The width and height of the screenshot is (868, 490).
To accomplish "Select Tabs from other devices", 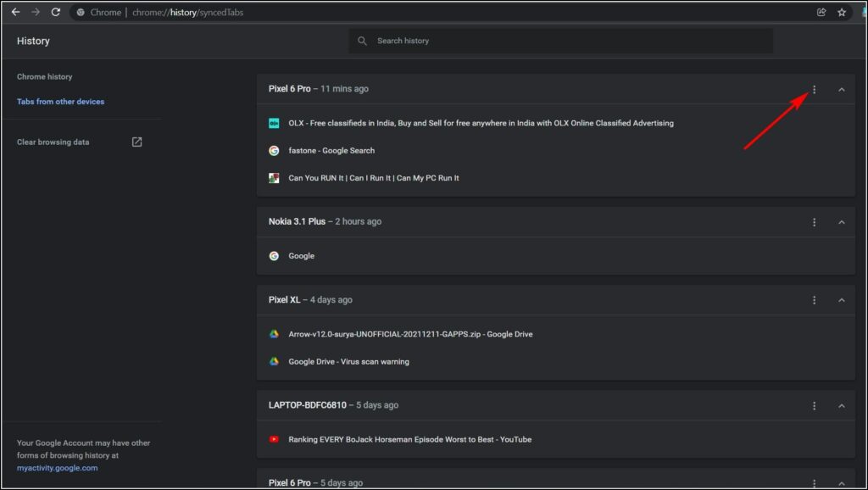I will point(60,102).
